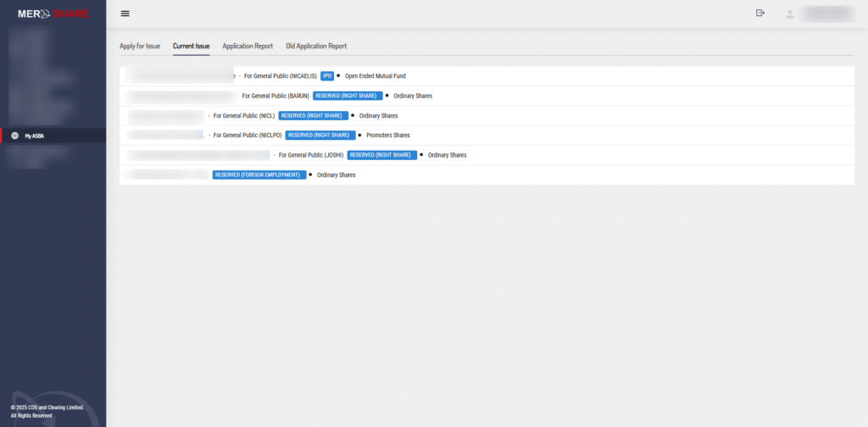Select 'For General Public (NICAELIS)' text
Image resolution: width=868 pixels, height=427 pixels.
[280, 75]
